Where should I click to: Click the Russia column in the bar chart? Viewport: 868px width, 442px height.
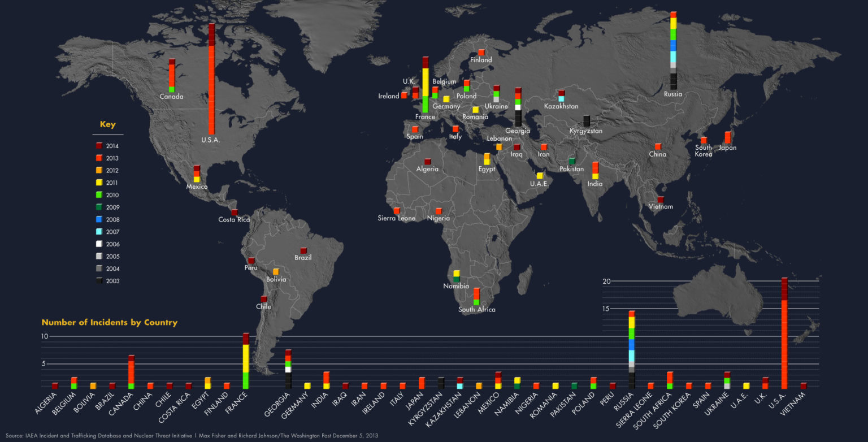(x=631, y=349)
